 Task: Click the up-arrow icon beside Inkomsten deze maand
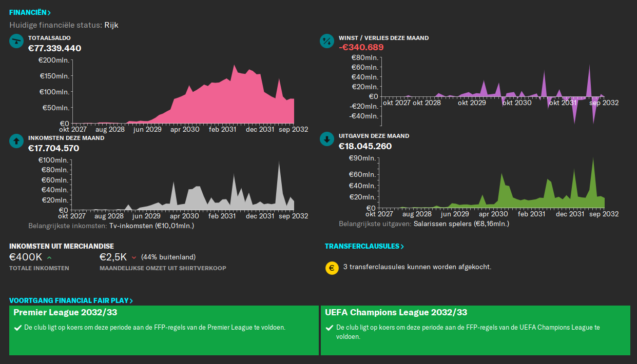click(x=16, y=140)
